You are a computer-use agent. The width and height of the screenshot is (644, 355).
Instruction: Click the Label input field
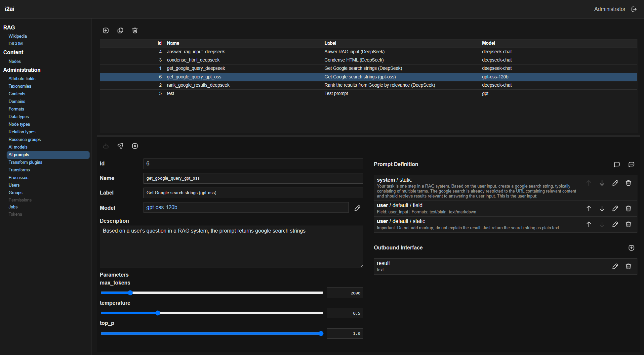253,193
